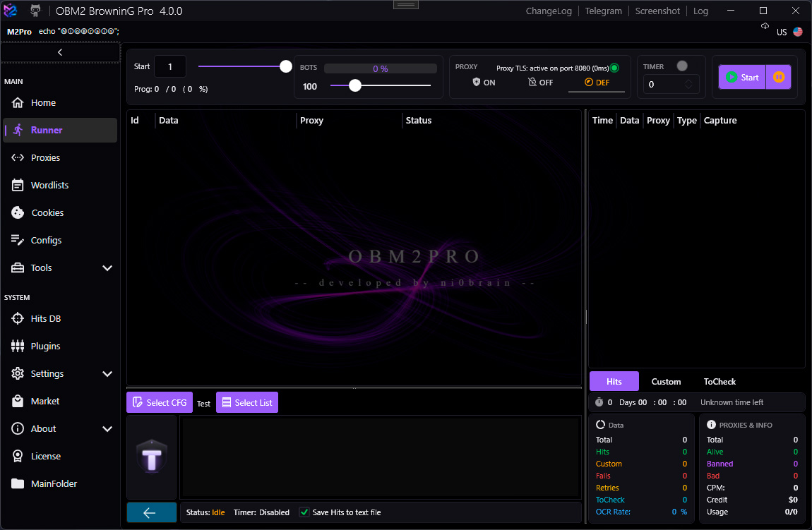This screenshot has width=812, height=530.
Task: Expand the About submenu
Action: [107, 428]
